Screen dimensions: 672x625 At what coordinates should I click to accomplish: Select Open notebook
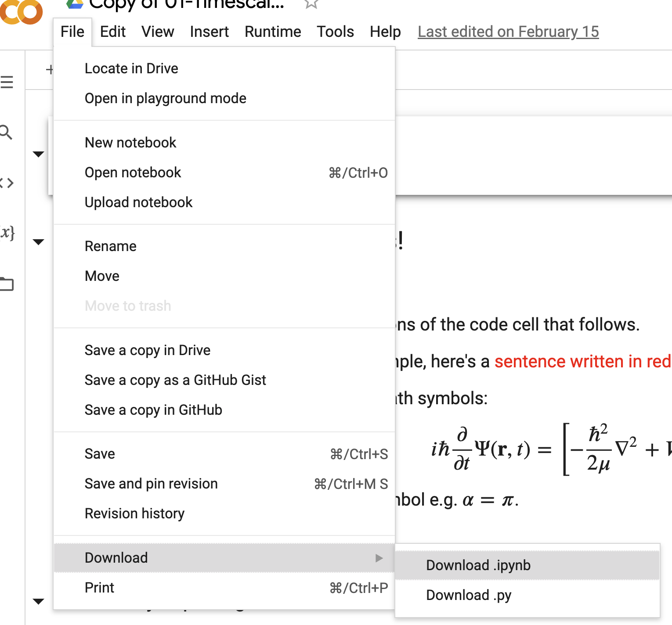coord(224,172)
